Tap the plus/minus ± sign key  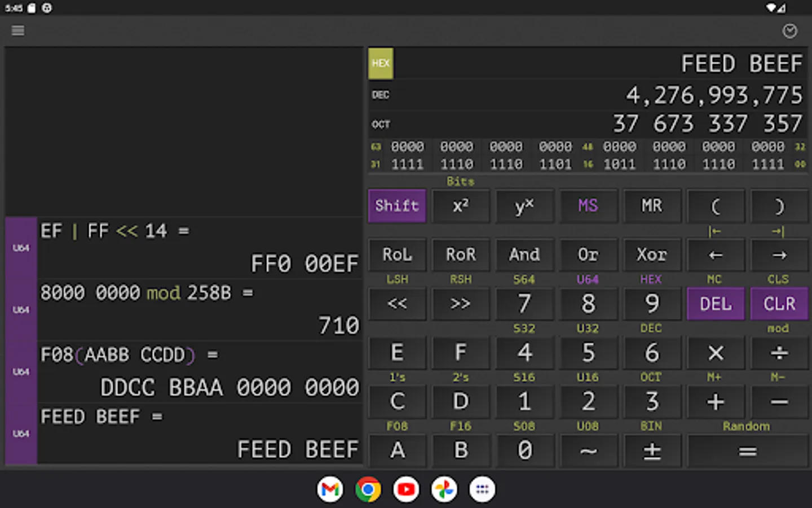651,450
